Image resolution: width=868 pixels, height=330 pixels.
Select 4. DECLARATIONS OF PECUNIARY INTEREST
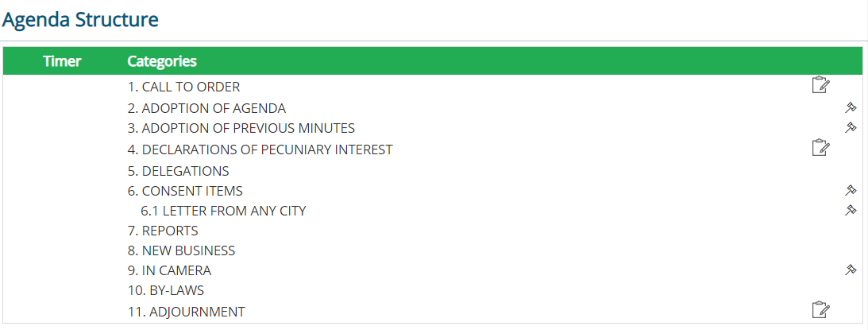coord(260,149)
